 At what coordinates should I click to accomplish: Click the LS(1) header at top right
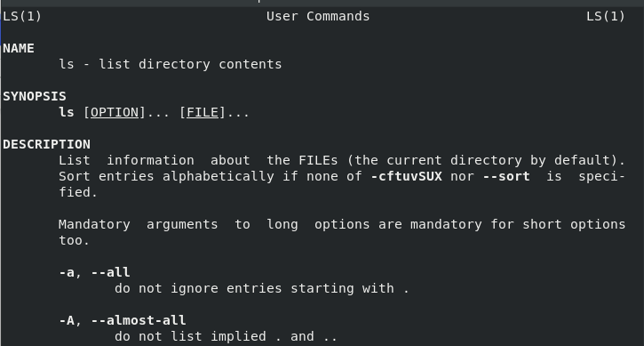point(606,17)
